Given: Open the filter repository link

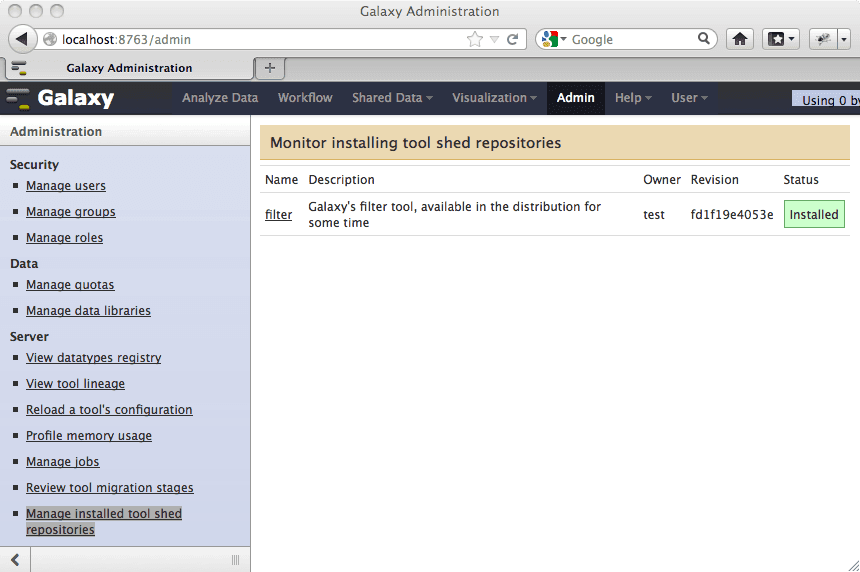Looking at the screenshot, I should tap(278, 215).
